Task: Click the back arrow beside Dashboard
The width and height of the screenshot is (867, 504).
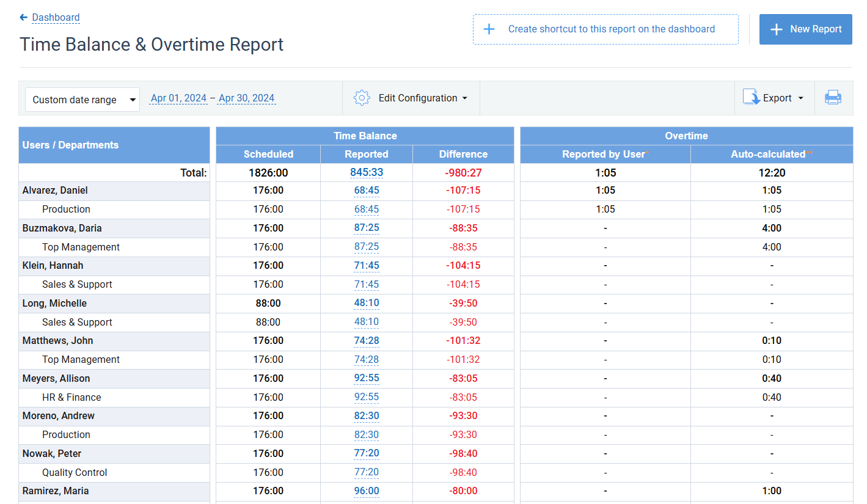Action: 24,17
